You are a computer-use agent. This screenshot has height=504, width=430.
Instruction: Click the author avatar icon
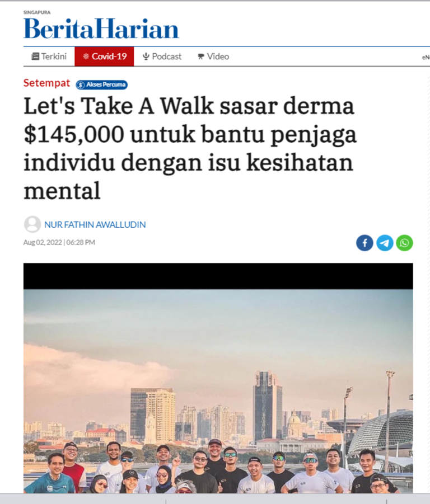32,224
